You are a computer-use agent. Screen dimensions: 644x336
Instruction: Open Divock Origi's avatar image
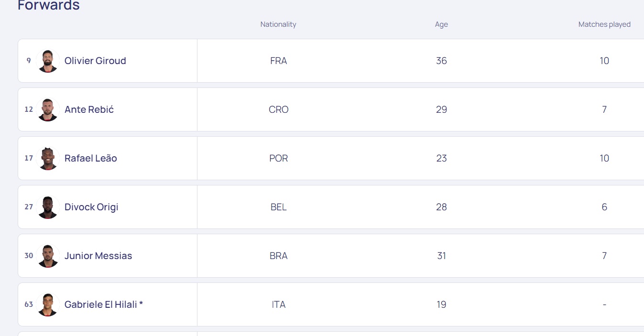tap(48, 207)
